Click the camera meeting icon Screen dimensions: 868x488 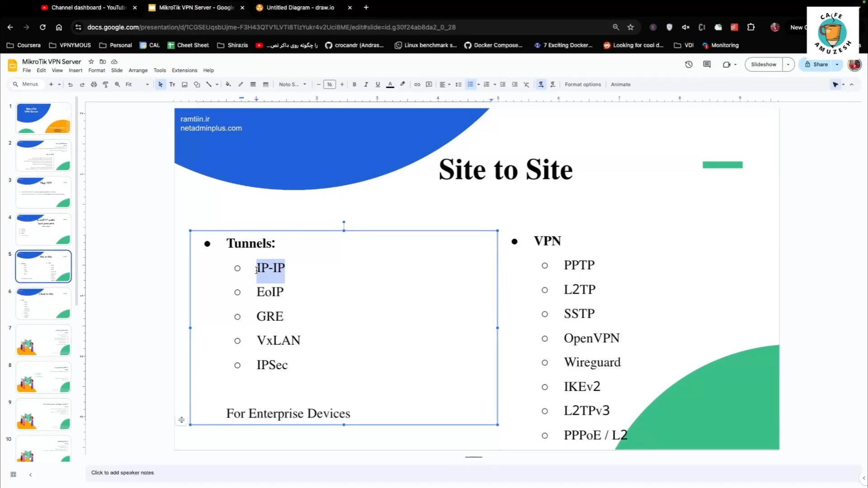point(726,65)
